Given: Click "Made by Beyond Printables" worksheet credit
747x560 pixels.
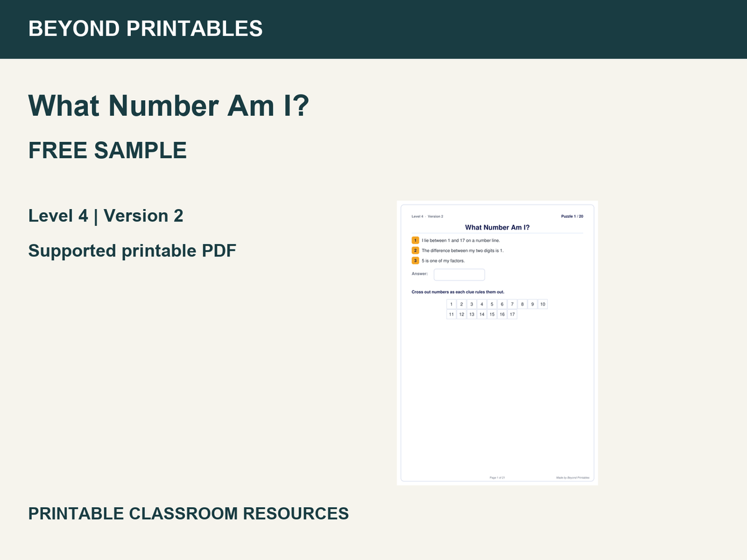Looking at the screenshot, I should point(573,477).
